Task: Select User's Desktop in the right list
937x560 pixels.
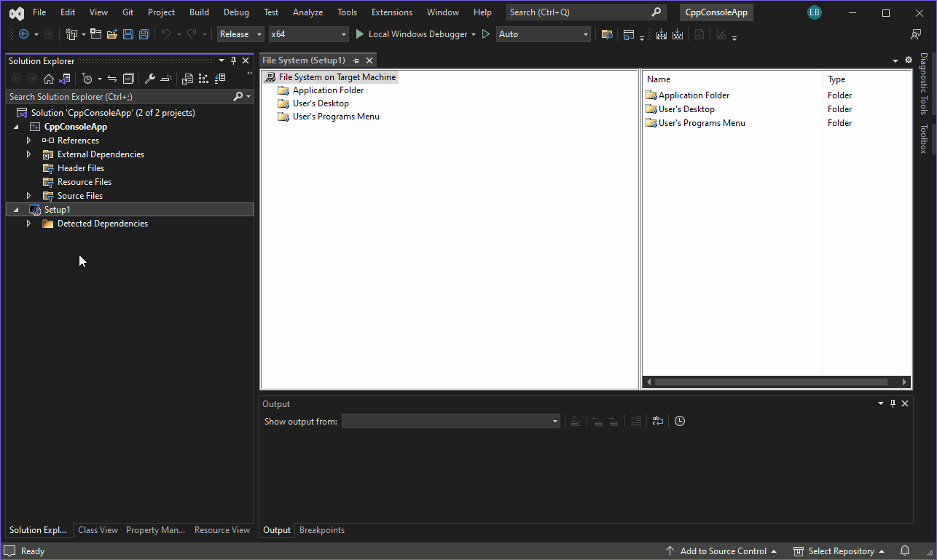Action: (x=686, y=109)
